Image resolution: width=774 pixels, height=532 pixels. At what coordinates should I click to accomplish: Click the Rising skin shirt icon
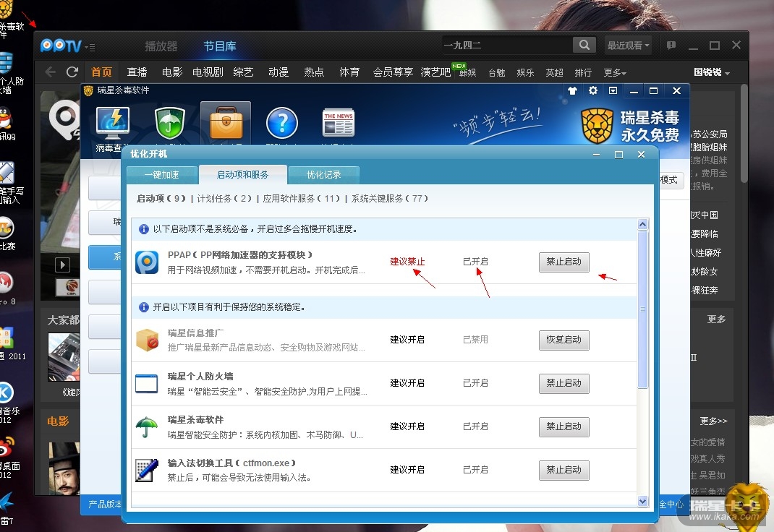[x=573, y=91]
